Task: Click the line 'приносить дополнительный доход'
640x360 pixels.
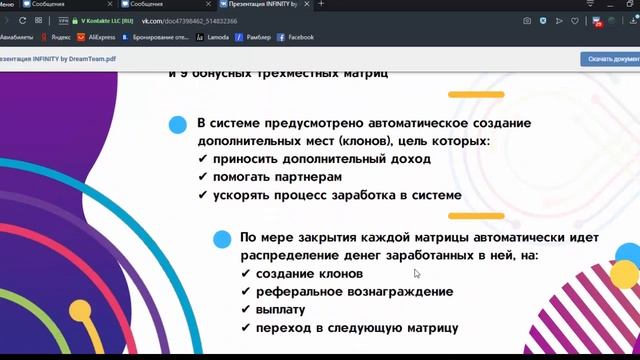Action: [322, 159]
